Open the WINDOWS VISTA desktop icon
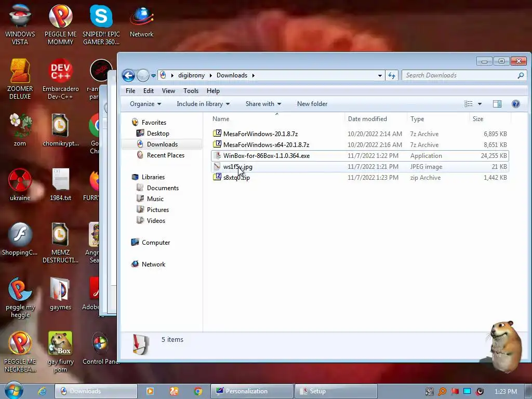The image size is (532, 399). [x=20, y=24]
